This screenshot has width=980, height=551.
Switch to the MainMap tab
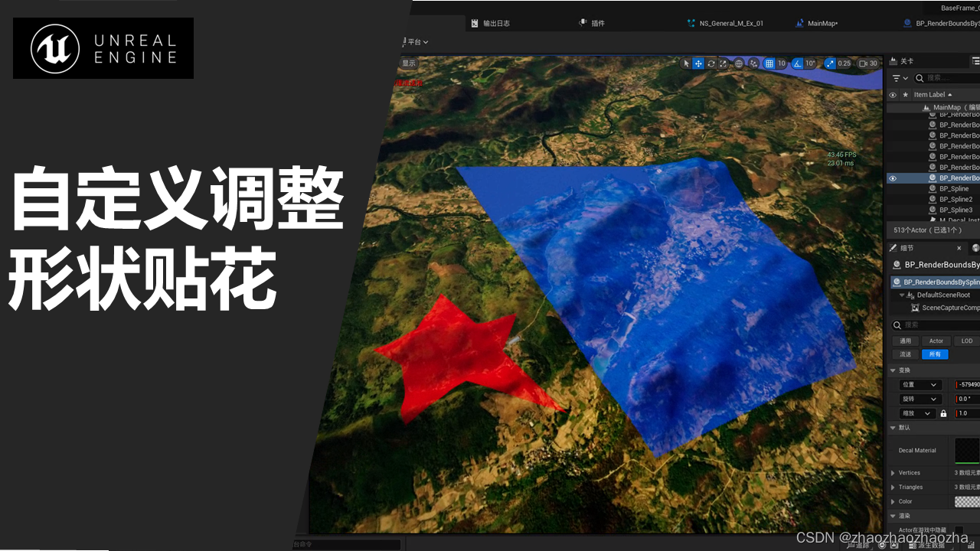tap(817, 23)
